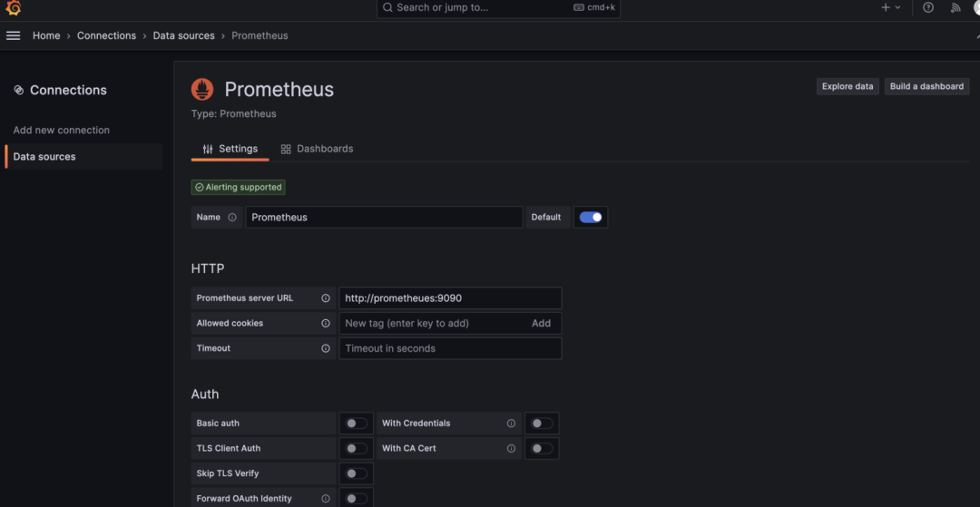Click info icon beside Allowed cookies
Image resolution: width=980 pixels, height=507 pixels.
click(x=326, y=324)
